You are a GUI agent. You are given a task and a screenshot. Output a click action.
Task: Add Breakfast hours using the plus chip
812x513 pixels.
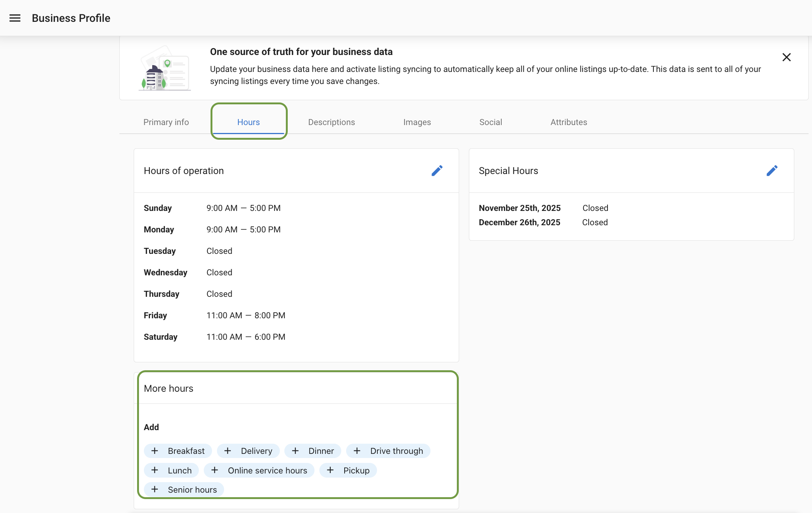[x=178, y=451]
